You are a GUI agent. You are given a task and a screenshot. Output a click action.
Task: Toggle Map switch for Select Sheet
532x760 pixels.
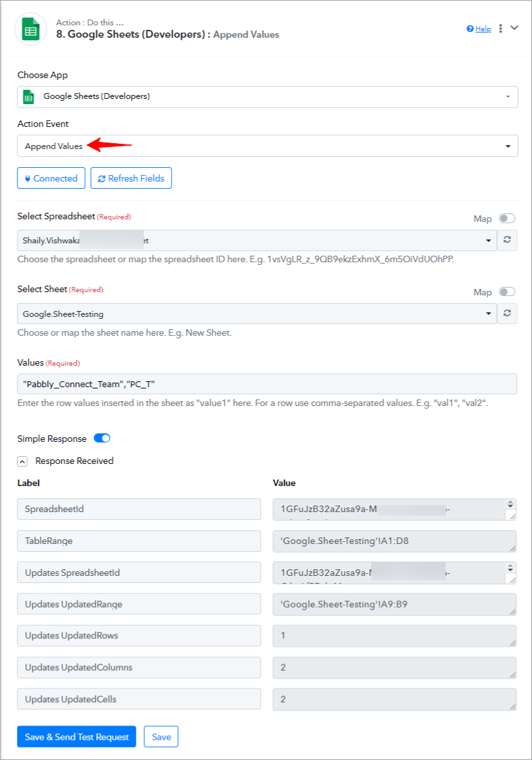(x=507, y=292)
